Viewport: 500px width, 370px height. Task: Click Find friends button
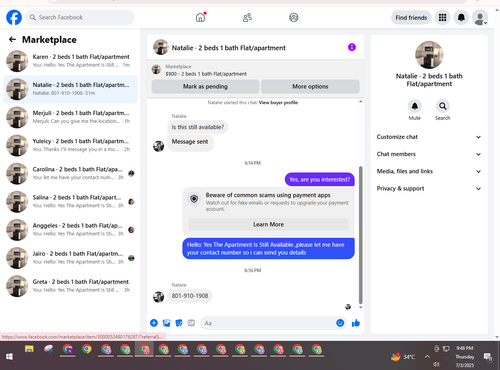411,18
